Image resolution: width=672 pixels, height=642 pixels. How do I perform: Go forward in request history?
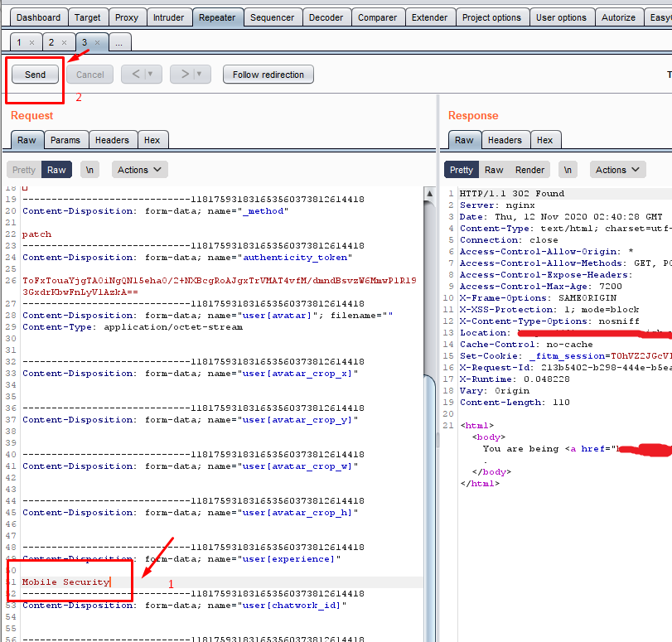tap(185, 75)
